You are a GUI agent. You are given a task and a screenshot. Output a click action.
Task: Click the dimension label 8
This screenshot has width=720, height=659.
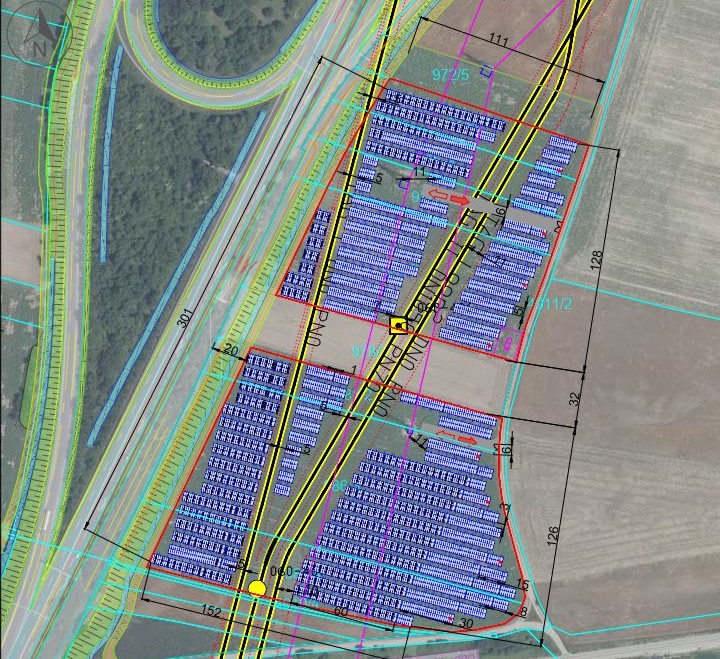click(x=523, y=611)
